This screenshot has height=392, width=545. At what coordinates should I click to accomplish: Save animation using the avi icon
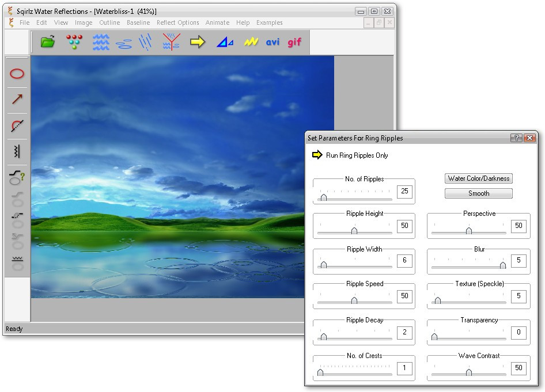[x=273, y=43]
